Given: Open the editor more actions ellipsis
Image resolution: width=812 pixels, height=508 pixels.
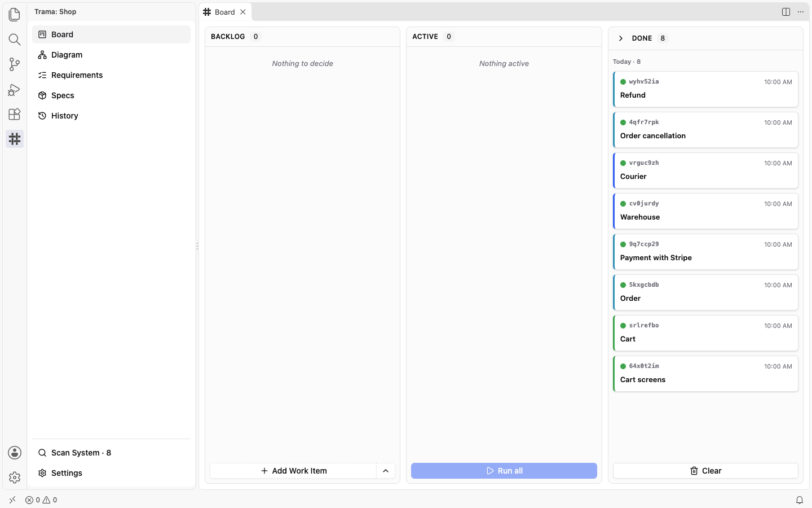Looking at the screenshot, I should click(x=801, y=12).
